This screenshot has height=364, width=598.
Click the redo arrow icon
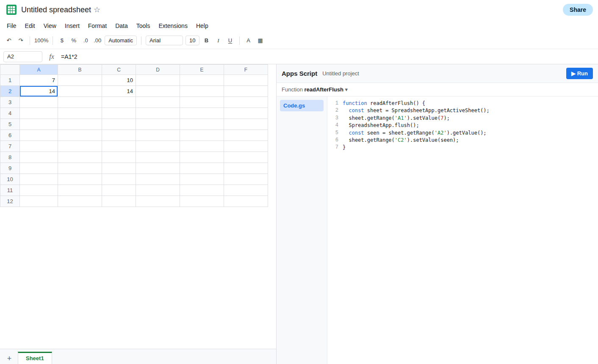tap(21, 41)
